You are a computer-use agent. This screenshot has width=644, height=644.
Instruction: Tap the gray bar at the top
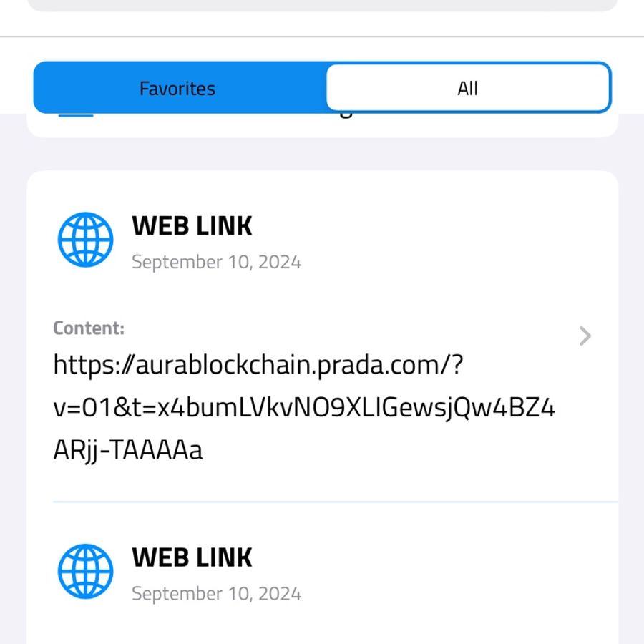323,5
